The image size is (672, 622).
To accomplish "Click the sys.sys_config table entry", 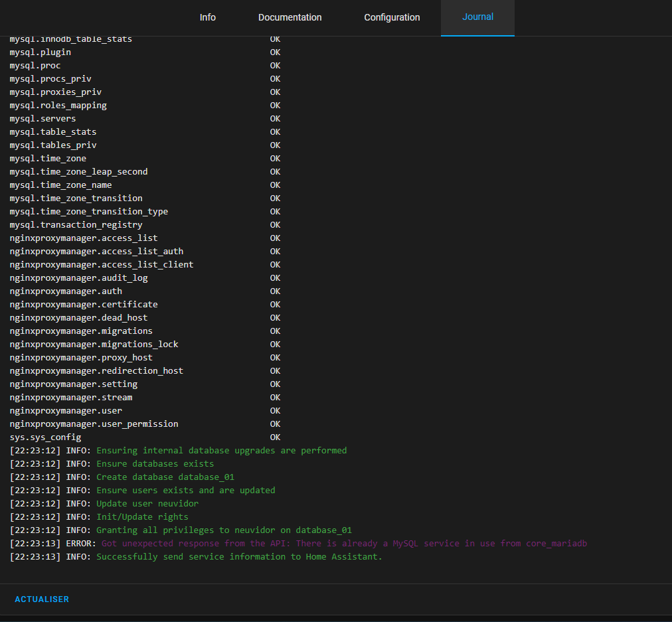I will pyautogui.click(x=45, y=437).
